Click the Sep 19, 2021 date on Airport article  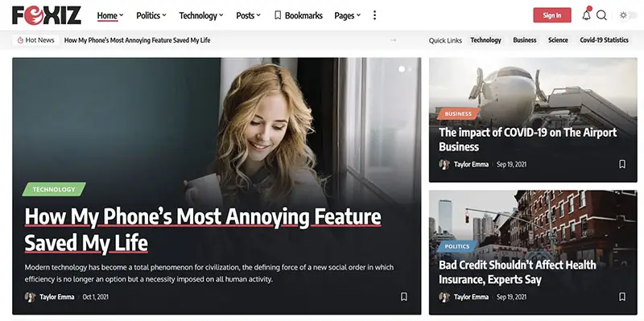tap(511, 164)
